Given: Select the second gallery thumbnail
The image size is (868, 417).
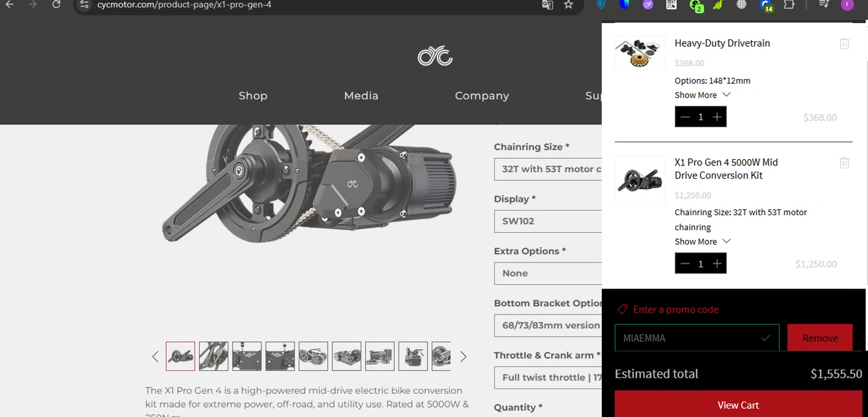Looking at the screenshot, I should tap(214, 356).
